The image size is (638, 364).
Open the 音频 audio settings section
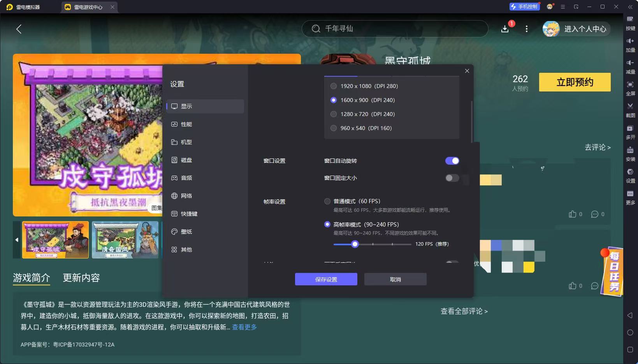click(x=205, y=178)
